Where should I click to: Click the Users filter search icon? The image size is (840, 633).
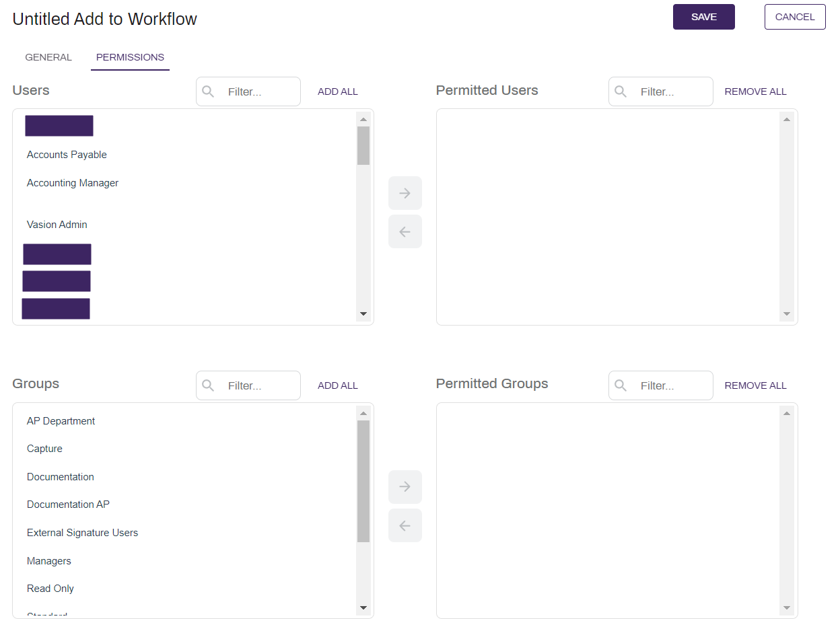point(208,91)
